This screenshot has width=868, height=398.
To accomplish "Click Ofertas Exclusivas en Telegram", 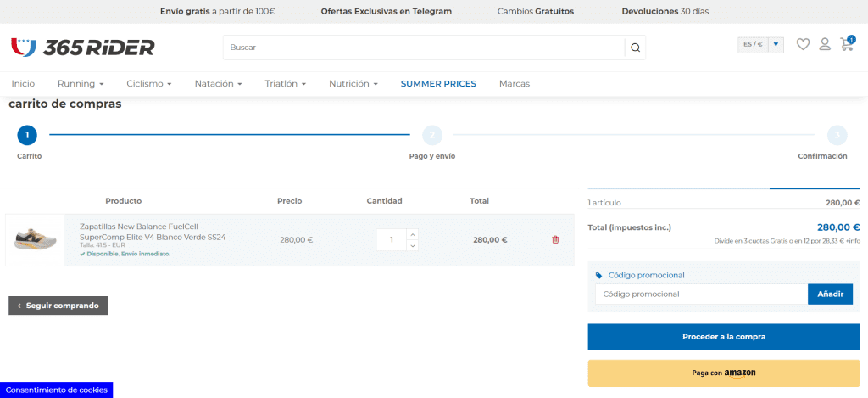I will [387, 11].
